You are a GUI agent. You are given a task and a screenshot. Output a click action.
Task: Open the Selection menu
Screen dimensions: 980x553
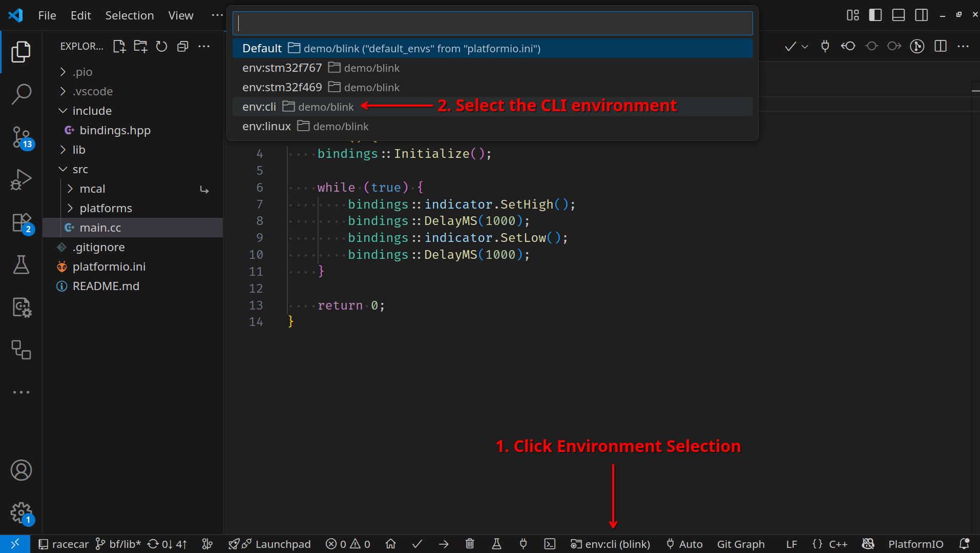(130, 15)
